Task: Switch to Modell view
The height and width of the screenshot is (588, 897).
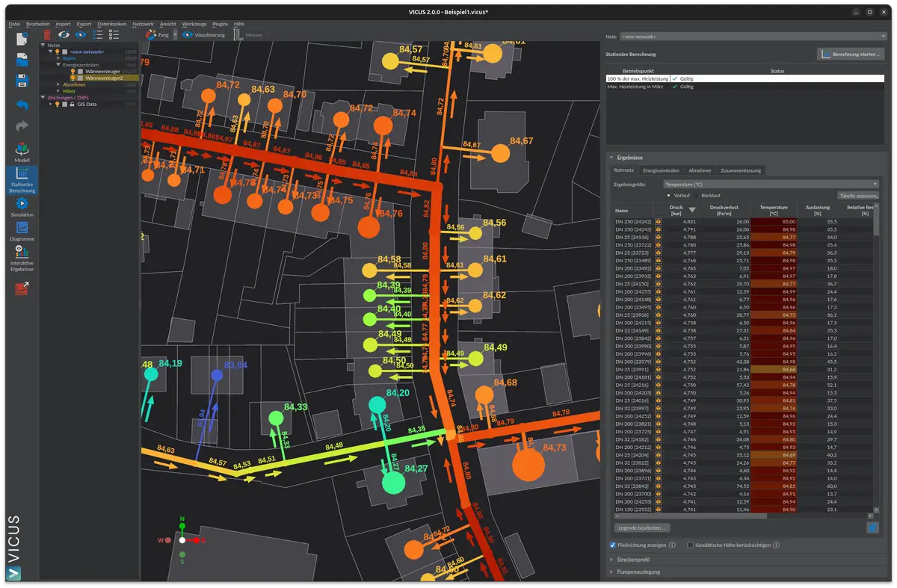Action: pyautogui.click(x=22, y=152)
